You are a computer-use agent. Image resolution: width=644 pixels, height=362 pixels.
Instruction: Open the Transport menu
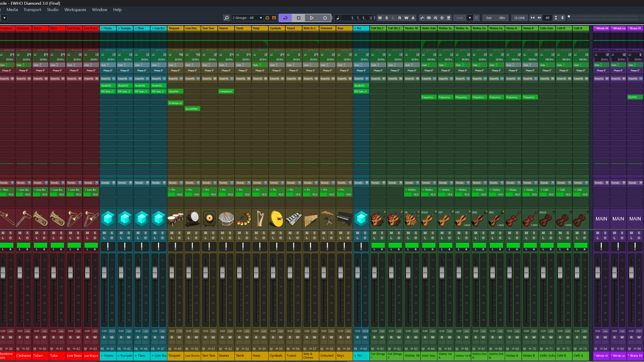click(32, 10)
